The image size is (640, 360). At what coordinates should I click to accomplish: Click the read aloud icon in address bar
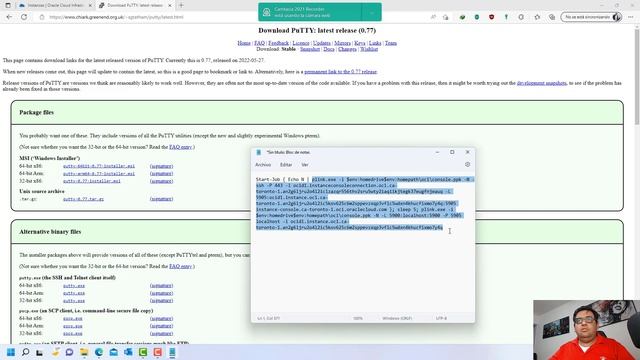[x=433, y=17]
